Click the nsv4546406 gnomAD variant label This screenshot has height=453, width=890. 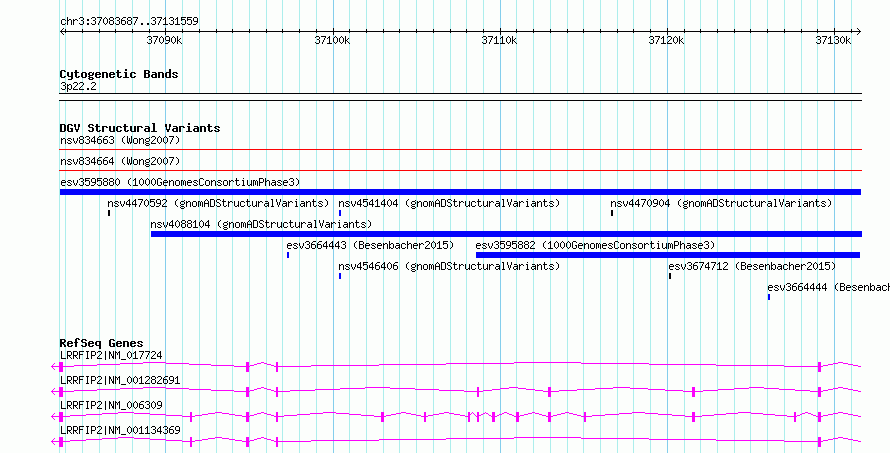tap(449, 266)
